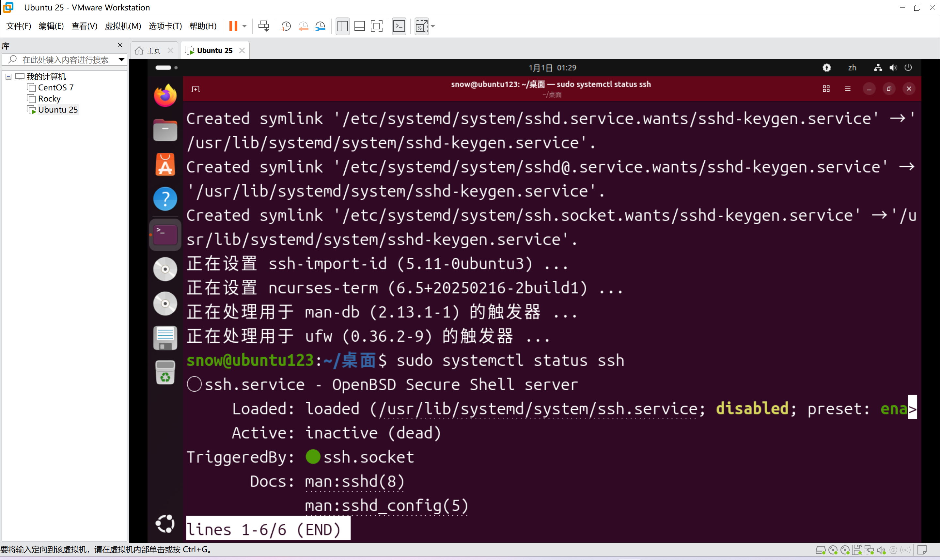The height and width of the screenshot is (560, 940).
Task: Toggle the zh input language indicator
Action: (852, 68)
